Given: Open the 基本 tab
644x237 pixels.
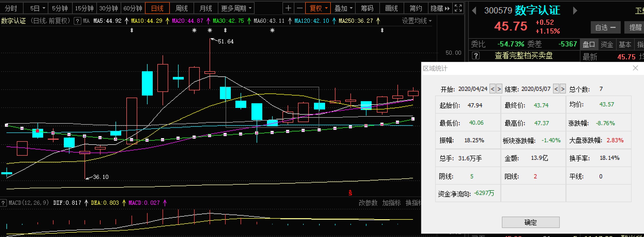Looking at the screenshot, I should pos(625,44).
